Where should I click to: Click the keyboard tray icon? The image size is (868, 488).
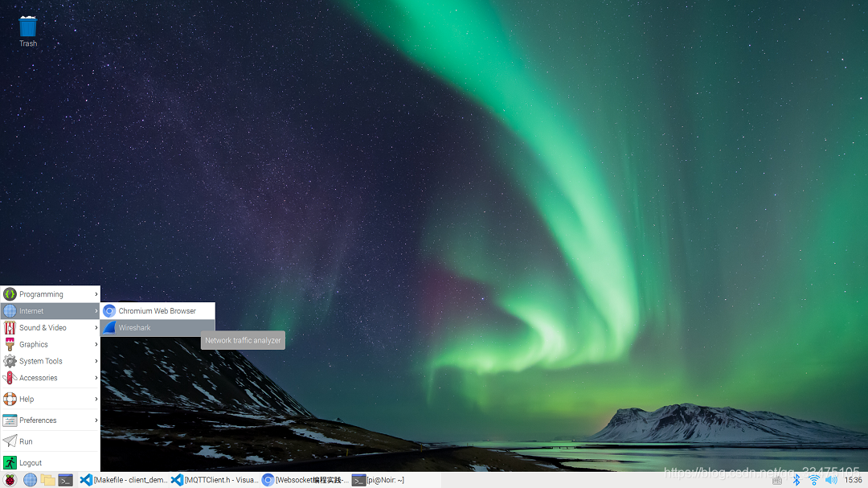coord(777,480)
